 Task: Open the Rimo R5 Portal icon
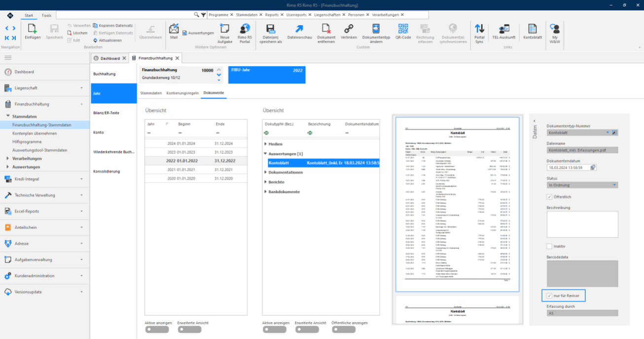pos(245,29)
